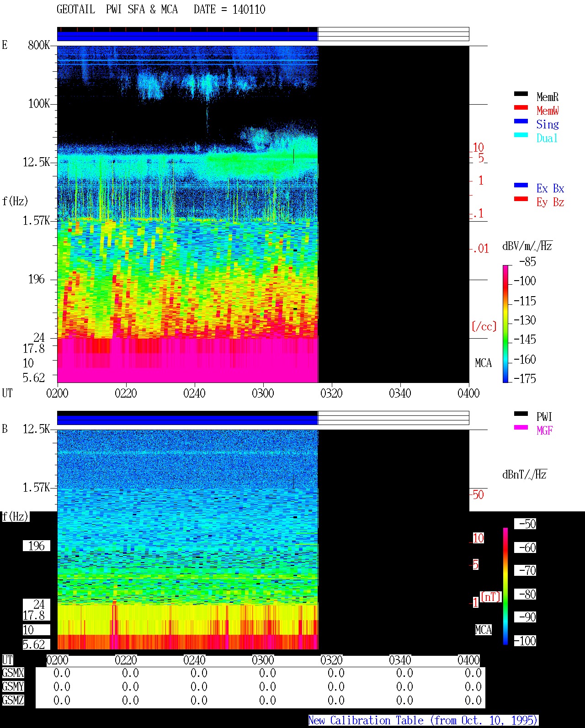Click the MCA label beside the B panel

pyautogui.click(x=483, y=630)
